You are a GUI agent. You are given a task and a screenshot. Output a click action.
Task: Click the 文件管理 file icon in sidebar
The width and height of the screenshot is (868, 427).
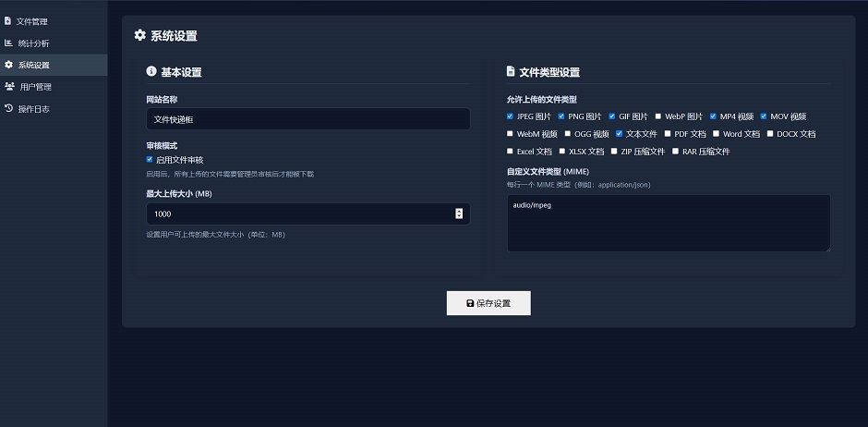(x=7, y=21)
